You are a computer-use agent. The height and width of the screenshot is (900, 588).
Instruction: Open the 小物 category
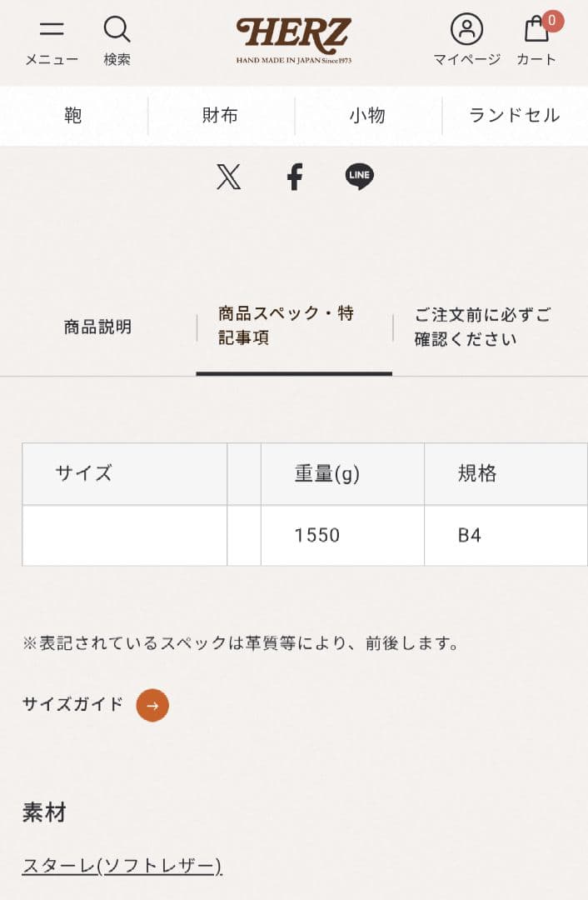point(367,116)
